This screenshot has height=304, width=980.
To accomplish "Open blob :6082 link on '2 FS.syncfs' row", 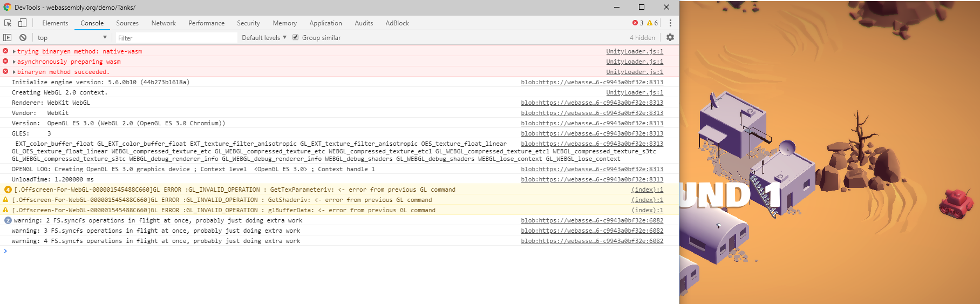I will click(592, 220).
